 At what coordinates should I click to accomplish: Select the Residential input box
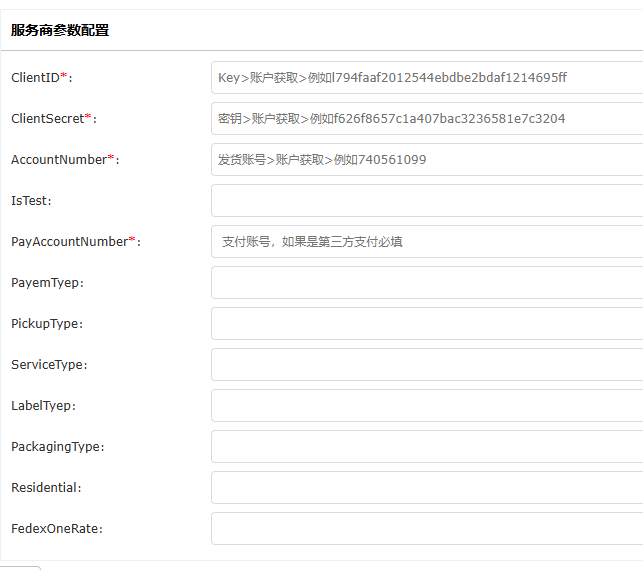[426, 488]
